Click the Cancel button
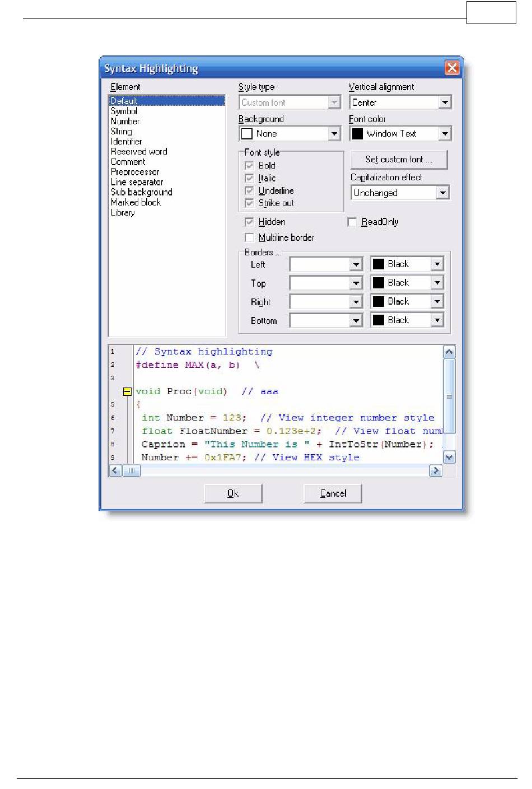The width and height of the screenshot is (532, 789). (333, 493)
